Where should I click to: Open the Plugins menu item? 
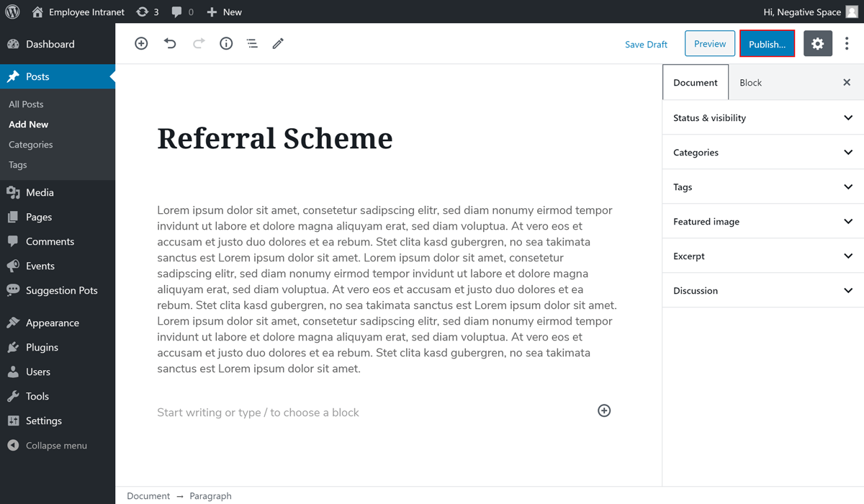point(42,347)
